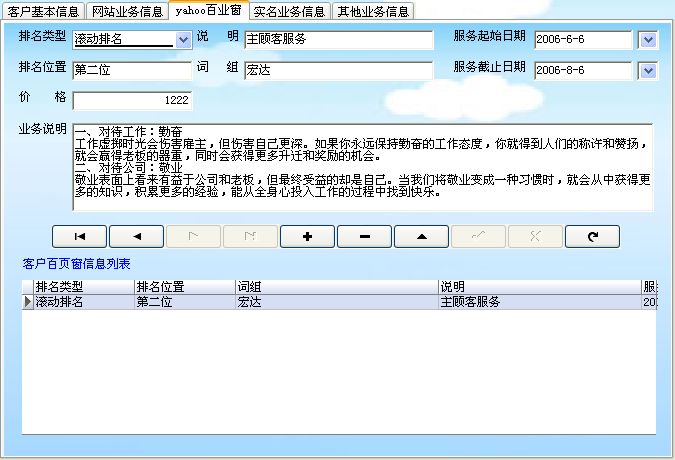Click the 排名位置 field containing 第二位
The width and height of the screenshot is (675, 460).
click(132, 71)
